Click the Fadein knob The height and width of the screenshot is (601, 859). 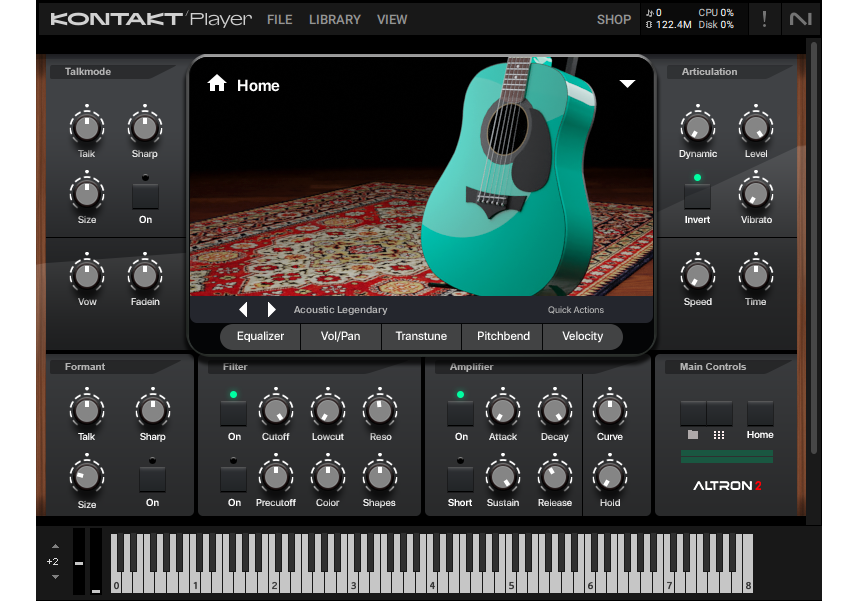145,276
